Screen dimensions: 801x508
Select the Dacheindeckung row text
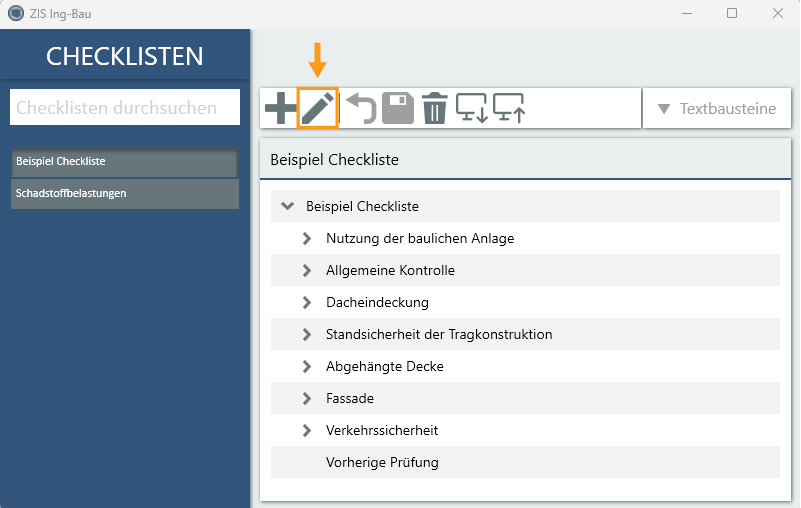click(x=377, y=303)
